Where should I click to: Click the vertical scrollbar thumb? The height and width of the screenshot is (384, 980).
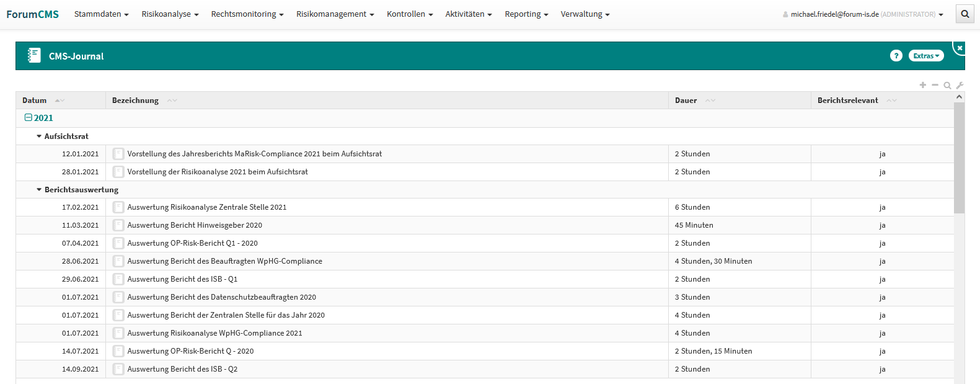[x=959, y=158]
